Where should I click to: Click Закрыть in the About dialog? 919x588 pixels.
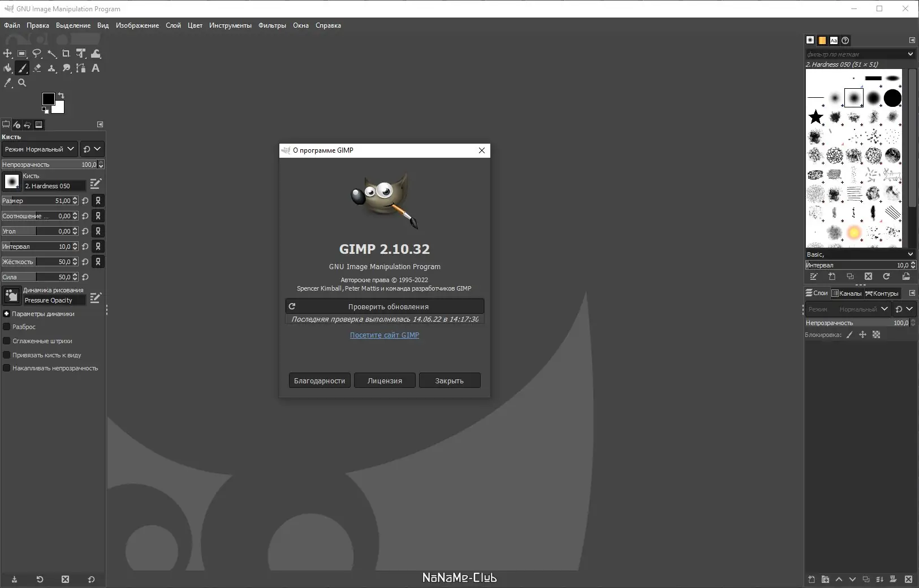[450, 381]
